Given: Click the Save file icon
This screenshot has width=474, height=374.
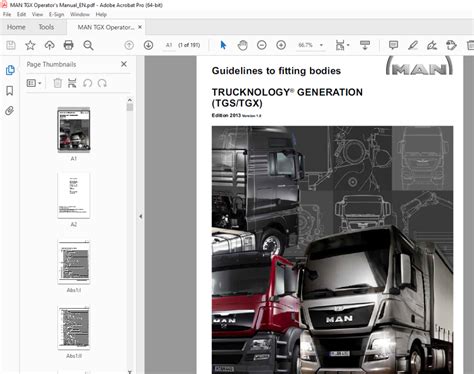Looking at the screenshot, I should coord(11,45).
